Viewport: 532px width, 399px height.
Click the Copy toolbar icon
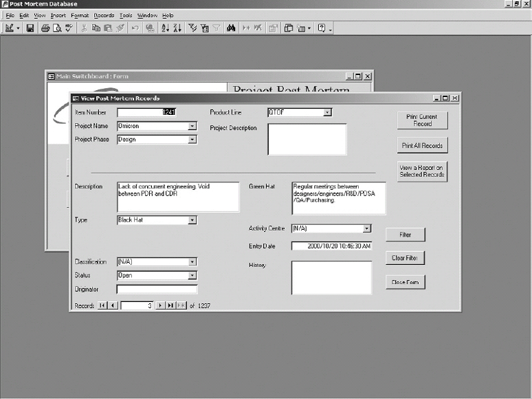96,28
